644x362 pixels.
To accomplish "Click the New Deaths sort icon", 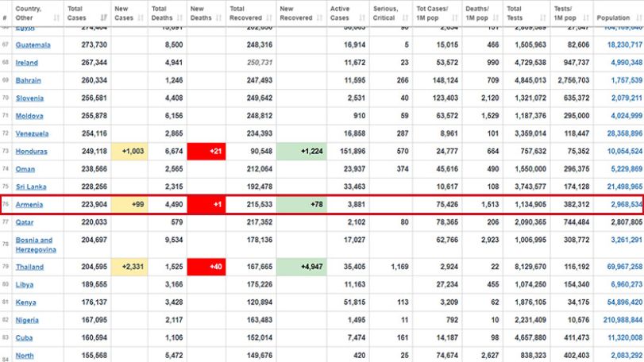I will click(x=219, y=17).
